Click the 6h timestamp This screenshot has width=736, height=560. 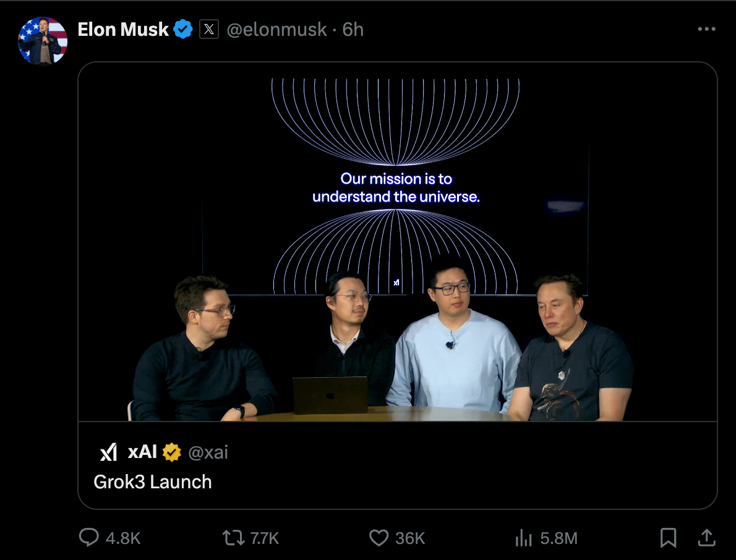pyautogui.click(x=353, y=29)
